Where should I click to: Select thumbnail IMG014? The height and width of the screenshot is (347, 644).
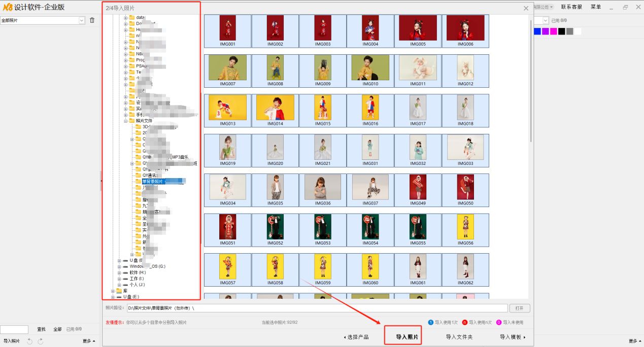[x=275, y=111]
